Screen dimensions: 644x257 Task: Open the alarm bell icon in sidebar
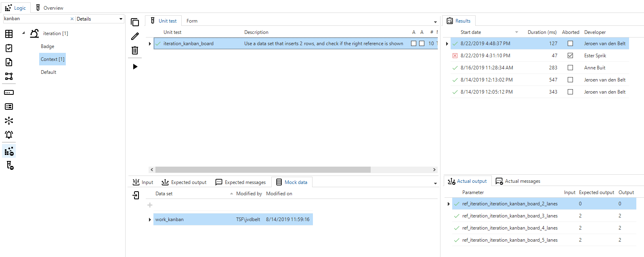click(9, 135)
